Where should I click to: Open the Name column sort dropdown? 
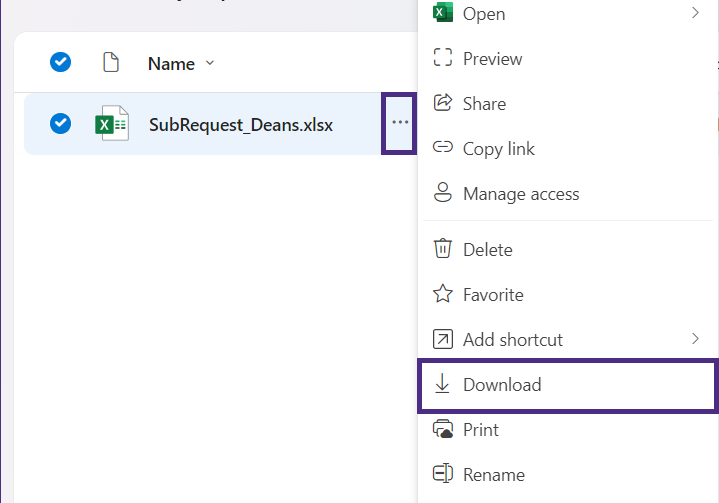point(210,63)
